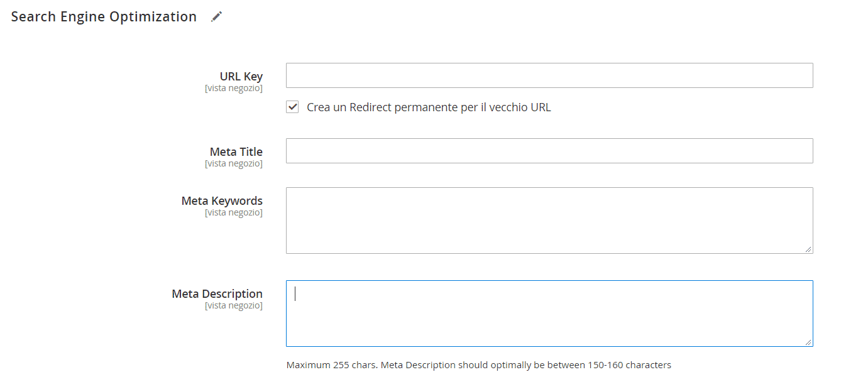Click the 'vista negozio' scope under Meta Title

coord(234,164)
